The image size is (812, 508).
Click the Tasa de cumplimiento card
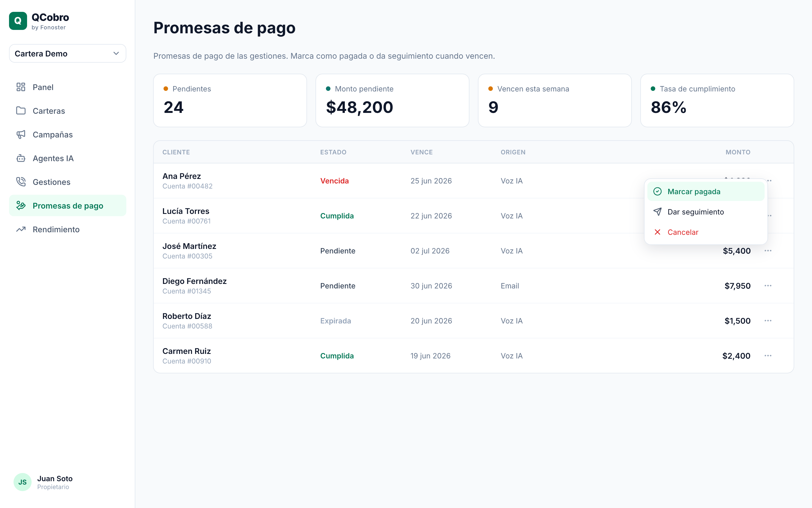point(717,100)
